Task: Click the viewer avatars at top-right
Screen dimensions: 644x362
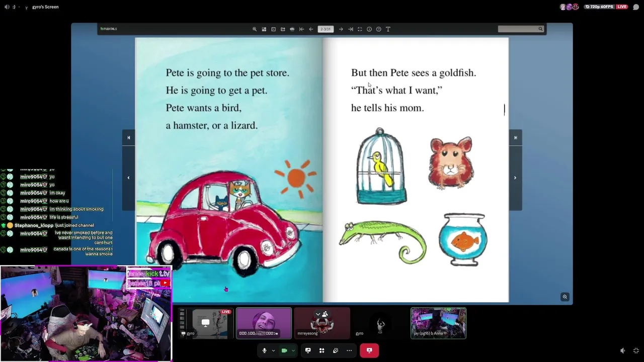Action: click(x=569, y=7)
